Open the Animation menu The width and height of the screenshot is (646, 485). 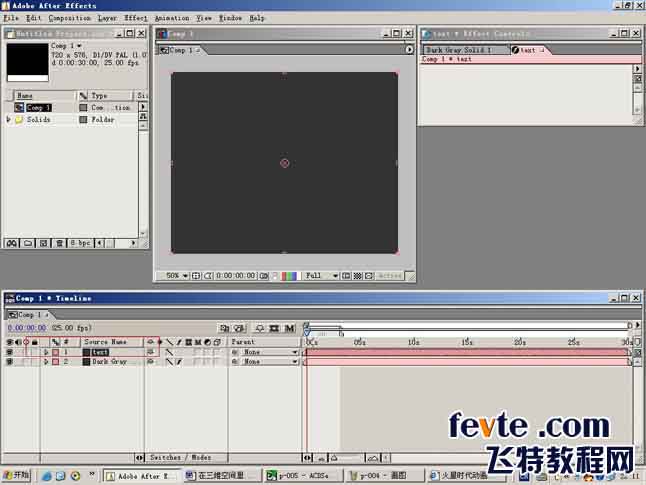pyautogui.click(x=172, y=18)
